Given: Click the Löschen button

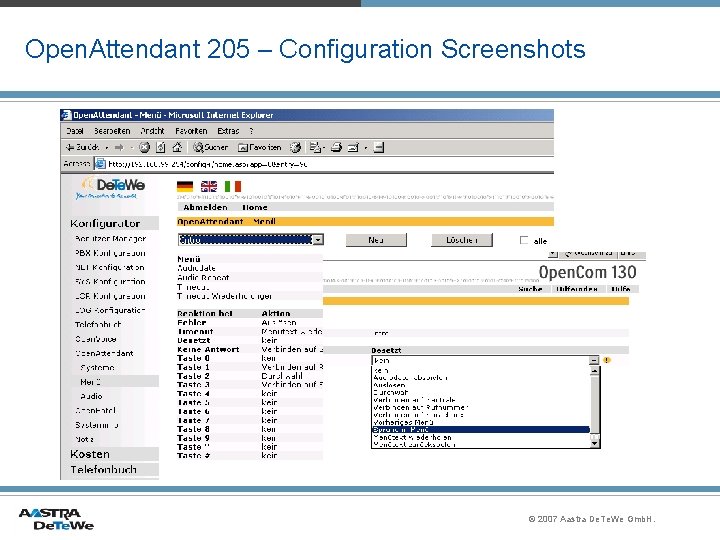Looking at the screenshot, I should coord(461,240).
